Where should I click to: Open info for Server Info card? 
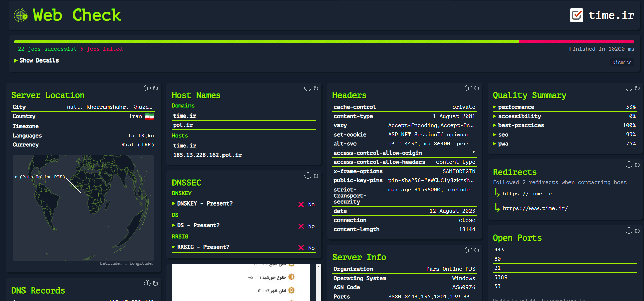pos(468,250)
